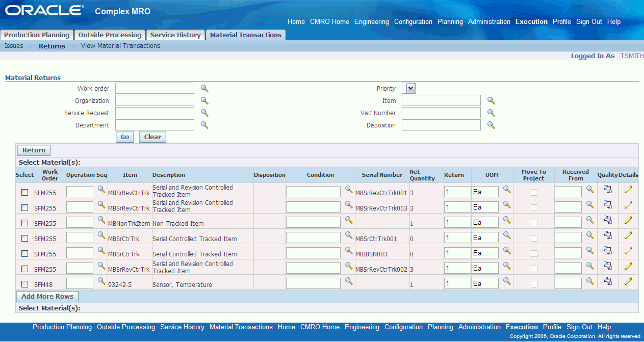Edit details pencil for Sensor, Temperature row
The image size is (644, 342).
pos(628,281)
